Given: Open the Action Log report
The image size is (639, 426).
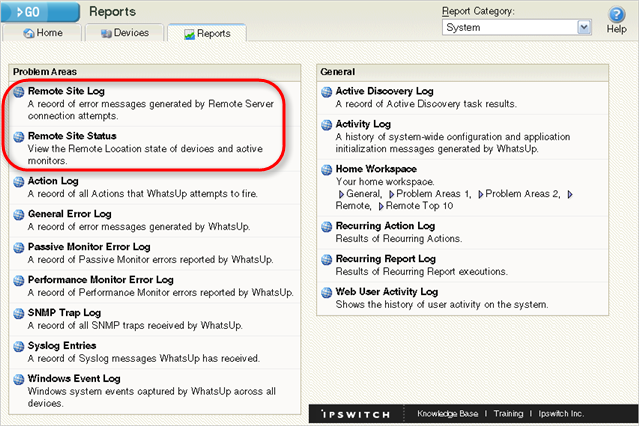Looking at the screenshot, I should pyautogui.click(x=53, y=181).
